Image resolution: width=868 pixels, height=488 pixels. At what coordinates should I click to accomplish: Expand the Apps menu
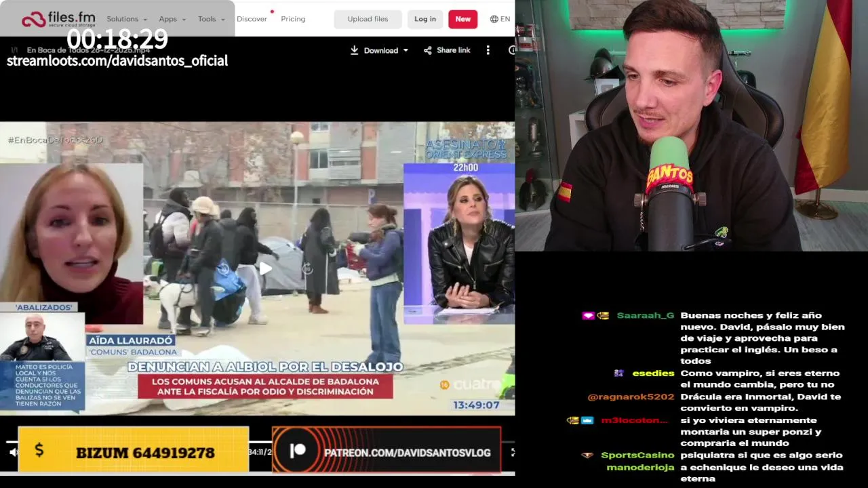coord(172,19)
